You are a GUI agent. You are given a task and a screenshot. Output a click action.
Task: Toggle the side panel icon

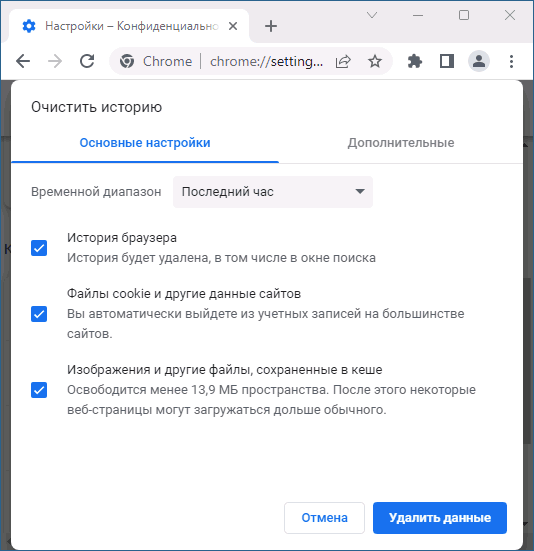(x=447, y=61)
